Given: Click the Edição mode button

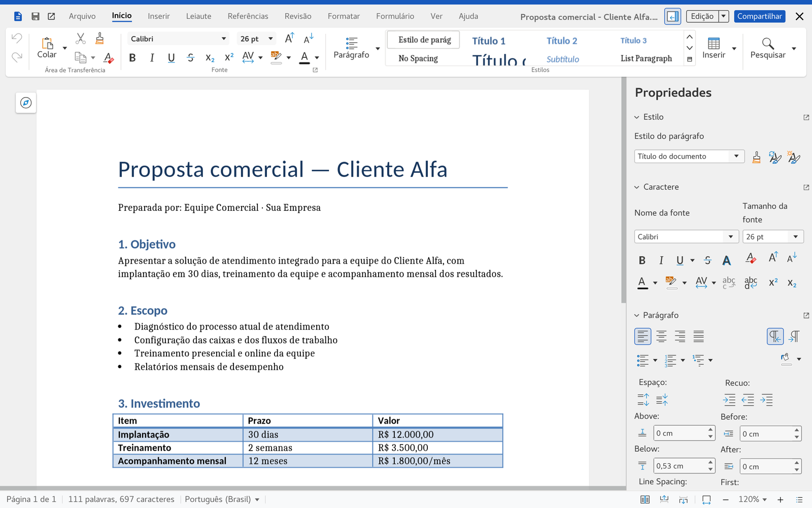Looking at the screenshot, I should point(702,16).
